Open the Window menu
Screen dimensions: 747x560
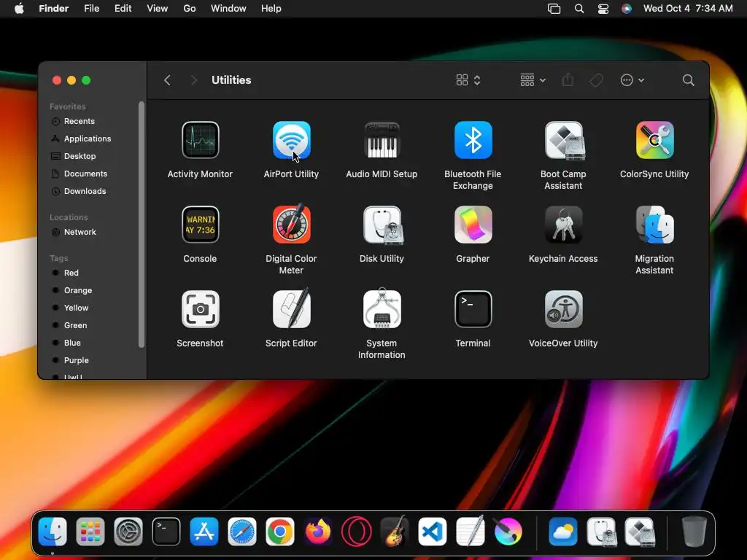coord(228,9)
